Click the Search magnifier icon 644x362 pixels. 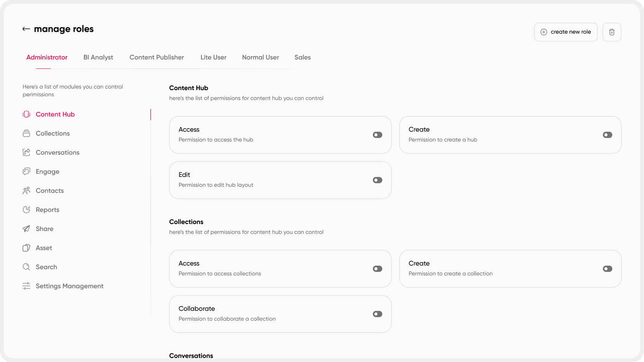pyautogui.click(x=26, y=267)
